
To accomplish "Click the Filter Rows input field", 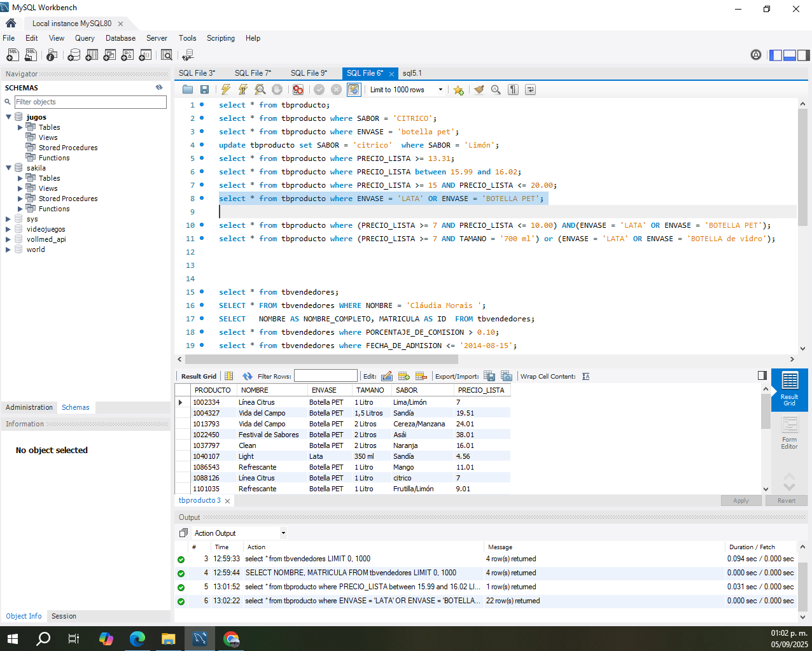I will pyautogui.click(x=326, y=376).
